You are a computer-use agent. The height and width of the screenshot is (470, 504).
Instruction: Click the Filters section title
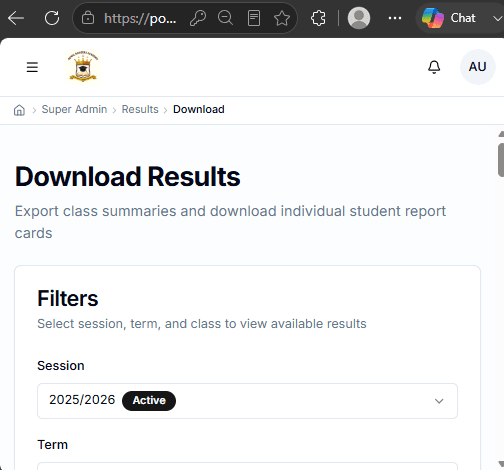68,298
